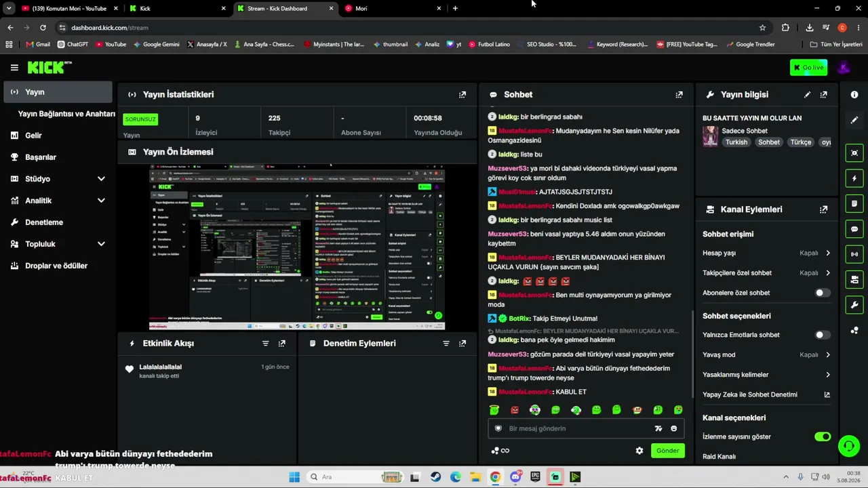Toggle the chat bubble panel on the right rail
The height and width of the screenshot is (488, 868).
coord(854,229)
